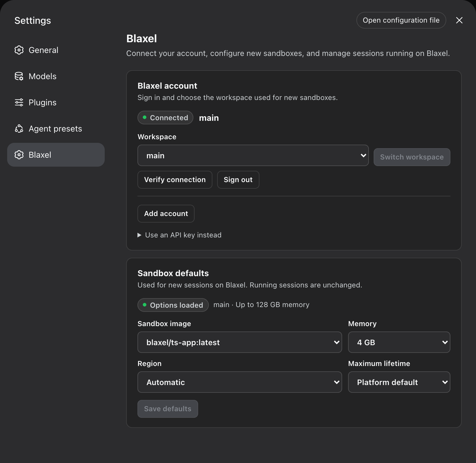The width and height of the screenshot is (476, 463).
Task: Open the Workspace dropdown showing main
Action: click(x=253, y=155)
